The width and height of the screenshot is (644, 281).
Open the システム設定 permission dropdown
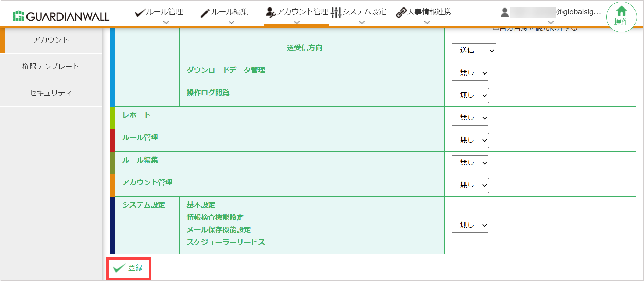(470, 225)
